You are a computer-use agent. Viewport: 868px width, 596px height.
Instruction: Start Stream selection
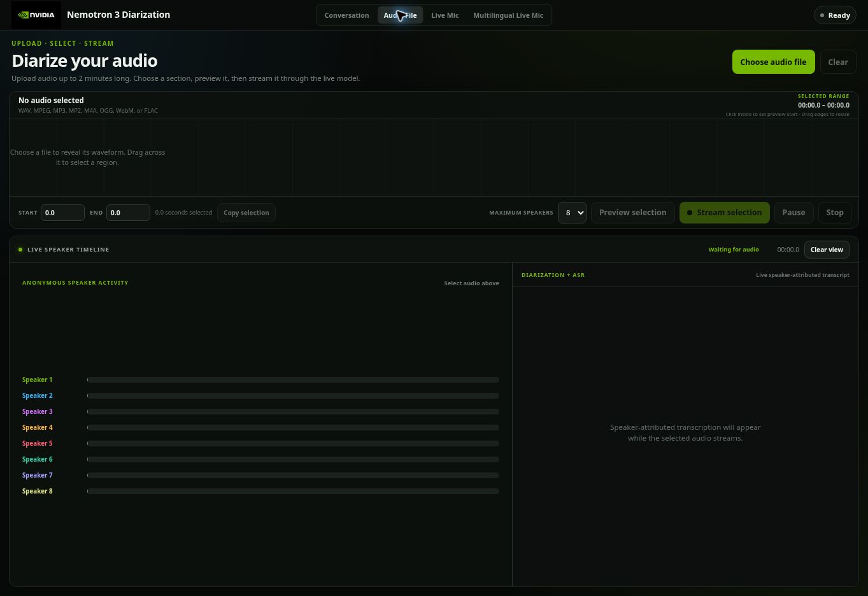725,213
